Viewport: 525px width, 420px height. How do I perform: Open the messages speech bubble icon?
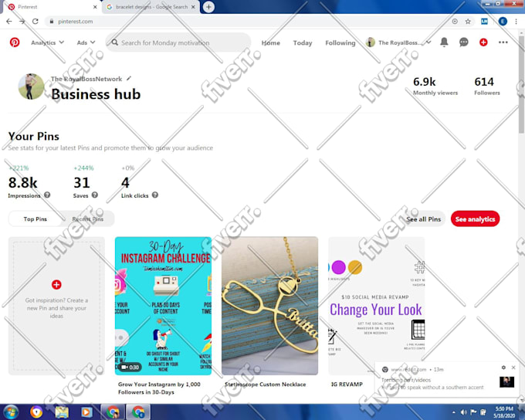coord(464,42)
